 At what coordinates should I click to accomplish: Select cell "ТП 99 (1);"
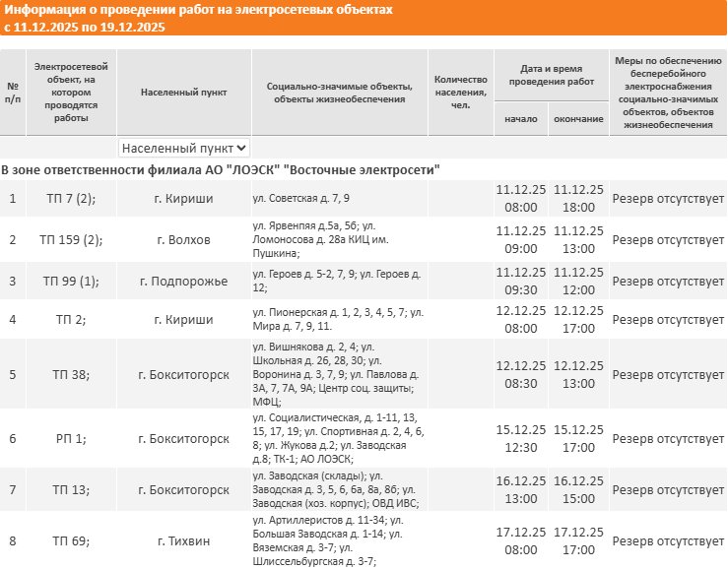point(71,281)
